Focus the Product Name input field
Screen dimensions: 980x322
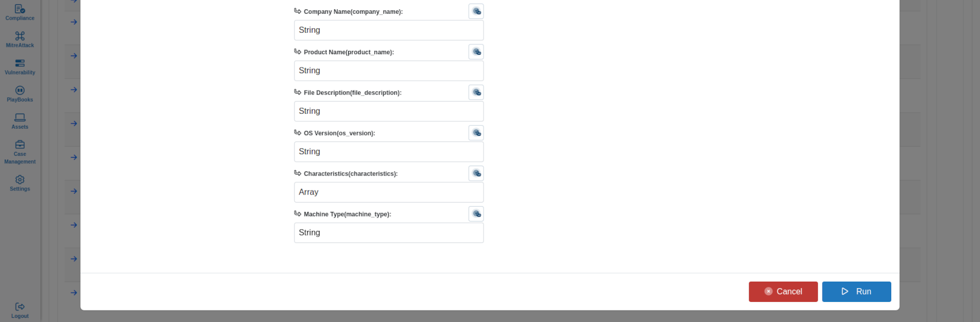pyautogui.click(x=389, y=70)
